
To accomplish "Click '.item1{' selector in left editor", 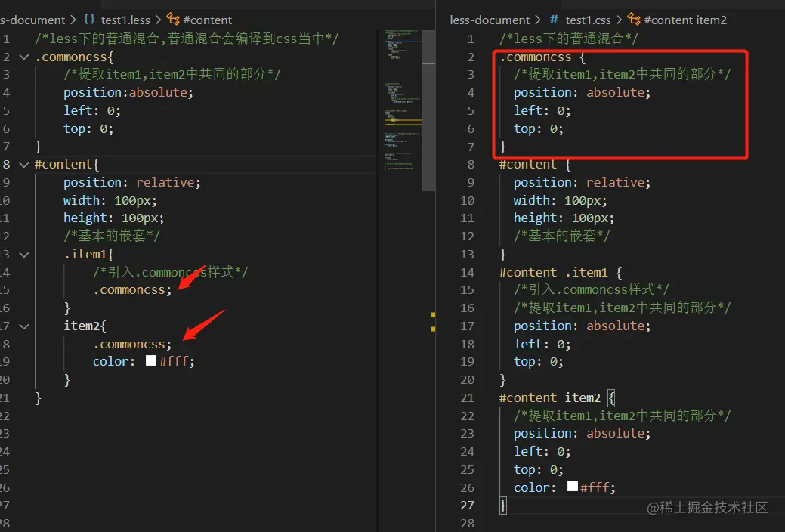I will pyautogui.click(x=88, y=255).
